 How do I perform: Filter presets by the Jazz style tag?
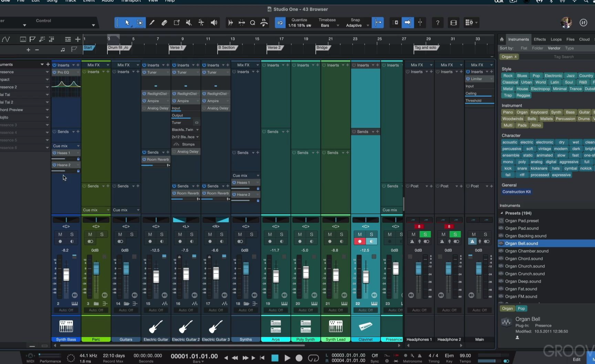[570, 75]
